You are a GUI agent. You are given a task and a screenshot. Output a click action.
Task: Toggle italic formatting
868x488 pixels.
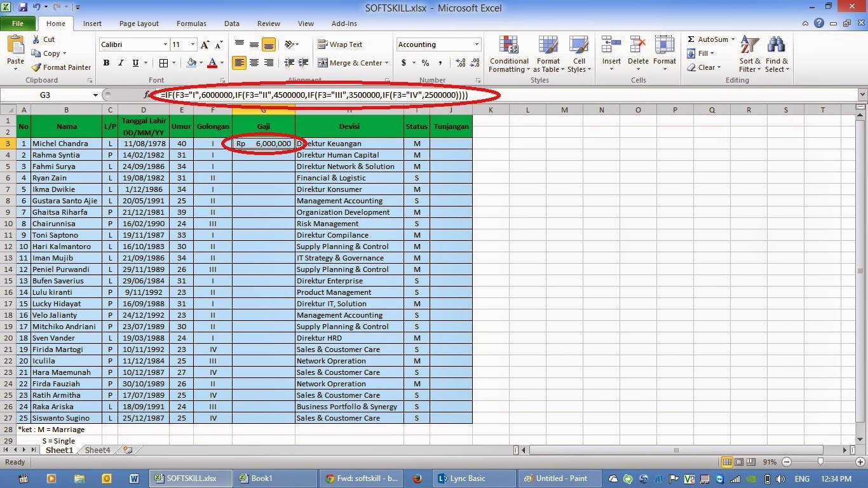tap(121, 63)
